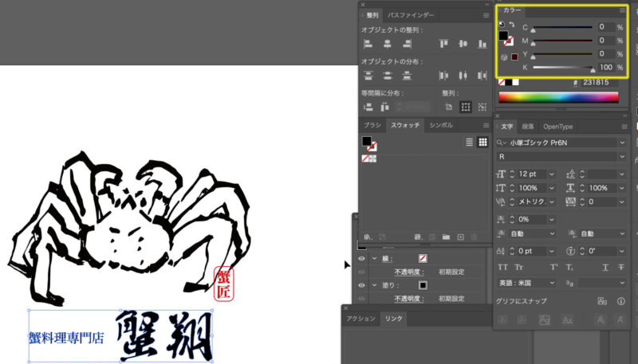Image resolution: width=638 pixels, height=364 pixels.
Task: Open the 整列 tab
Action: [x=372, y=15]
